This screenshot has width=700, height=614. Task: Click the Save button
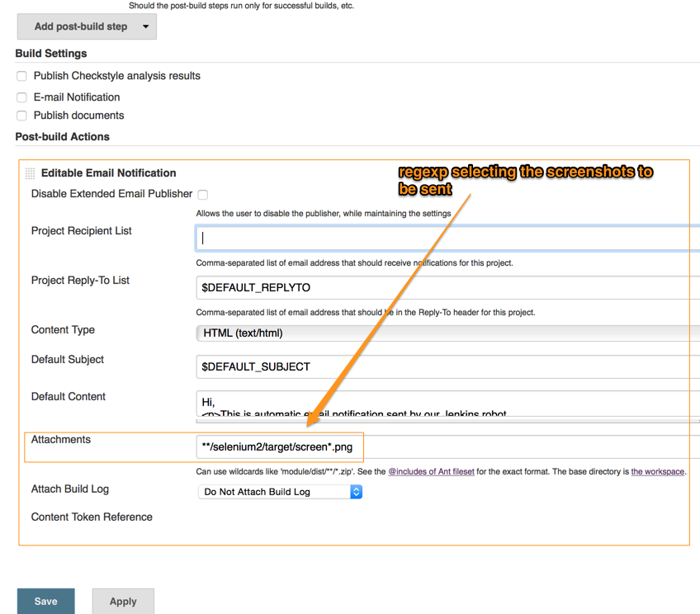point(45,601)
